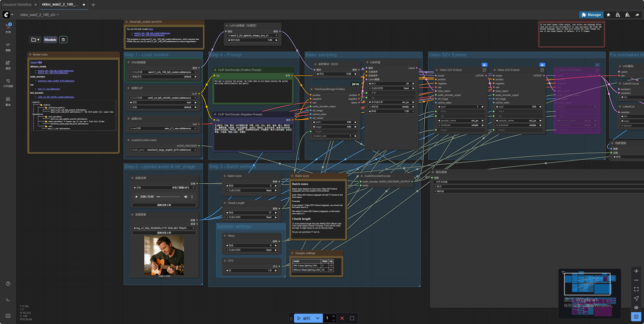Change UNet name wan2.2_s2v_14B_fp8_scaled model combo
Image resolution: width=644 pixels, height=324 pixels.
coord(163,72)
